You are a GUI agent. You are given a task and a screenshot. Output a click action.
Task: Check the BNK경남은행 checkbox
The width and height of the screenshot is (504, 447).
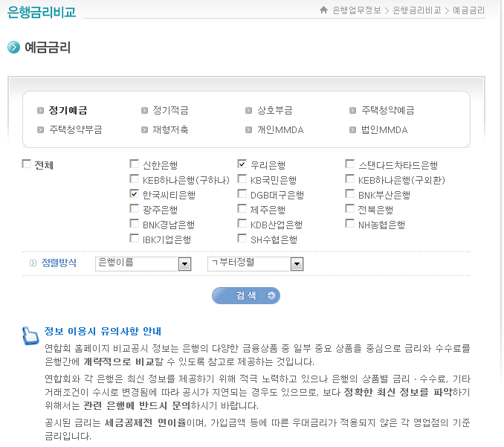click(134, 223)
